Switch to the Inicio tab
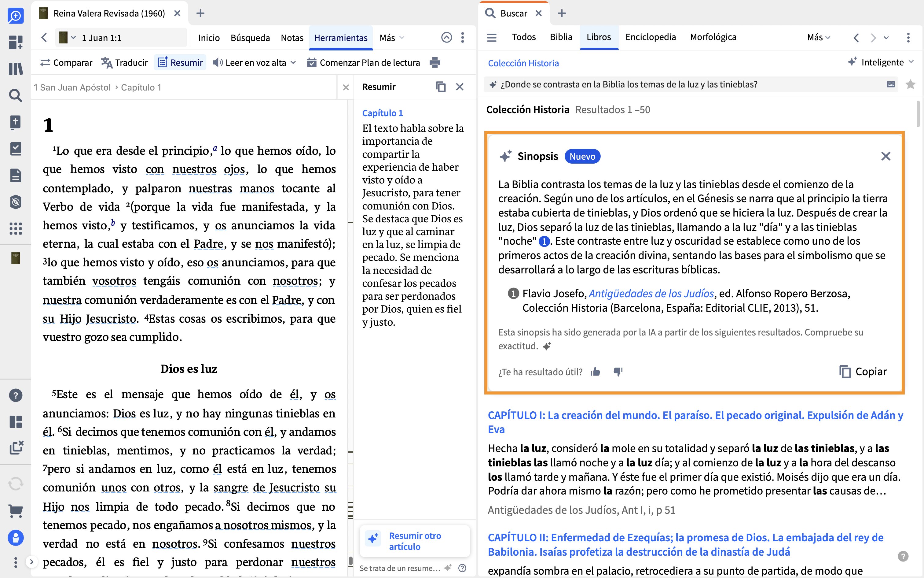The height and width of the screenshot is (578, 924). 209,38
